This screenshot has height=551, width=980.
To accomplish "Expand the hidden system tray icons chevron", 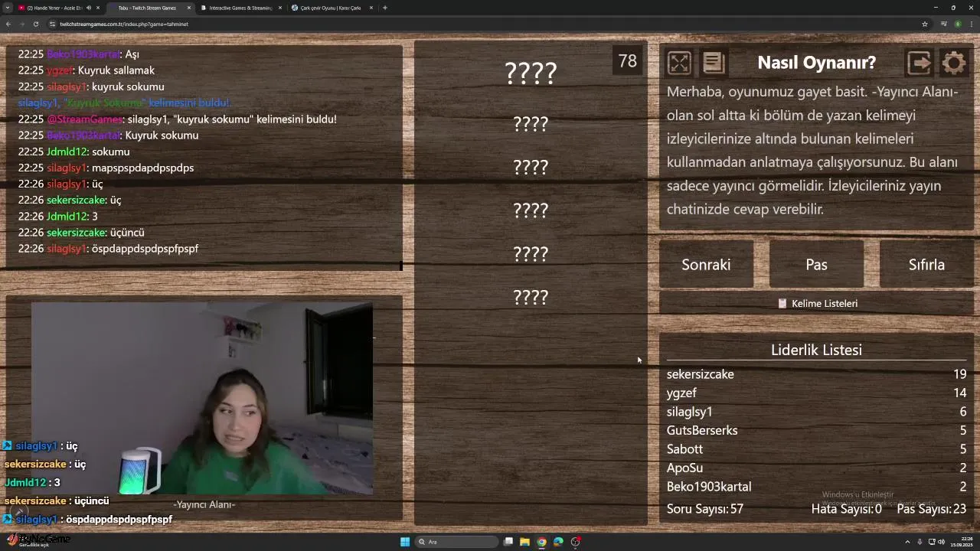I will [x=908, y=542].
